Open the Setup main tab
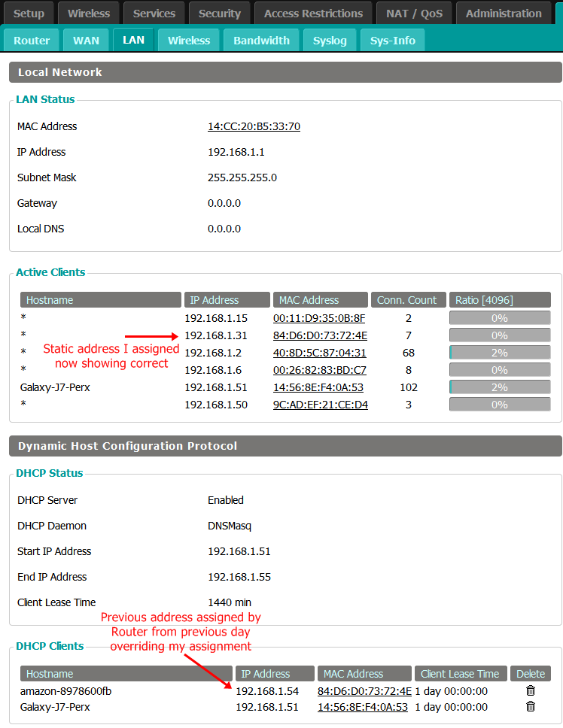This screenshot has height=728, width=563. click(x=29, y=14)
